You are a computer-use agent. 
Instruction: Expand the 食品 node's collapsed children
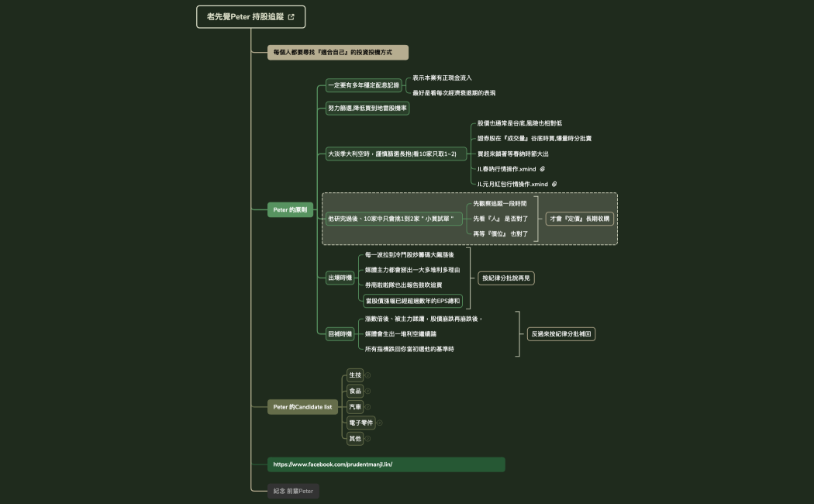click(x=367, y=391)
